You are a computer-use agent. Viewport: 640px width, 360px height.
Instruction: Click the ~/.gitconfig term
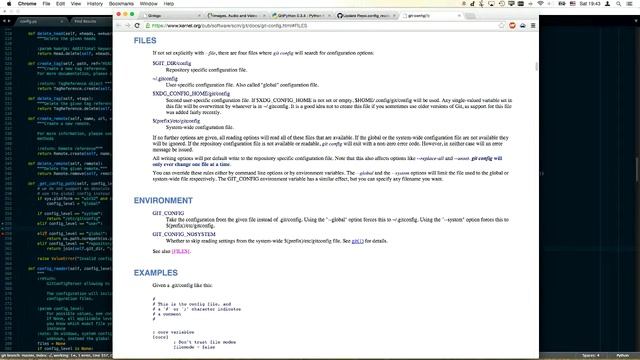(165, 78)
